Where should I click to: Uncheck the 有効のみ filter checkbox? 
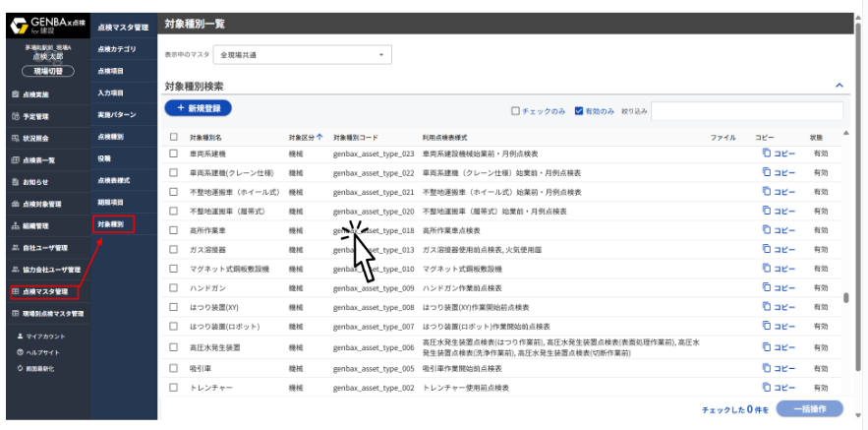coord(579,111)
